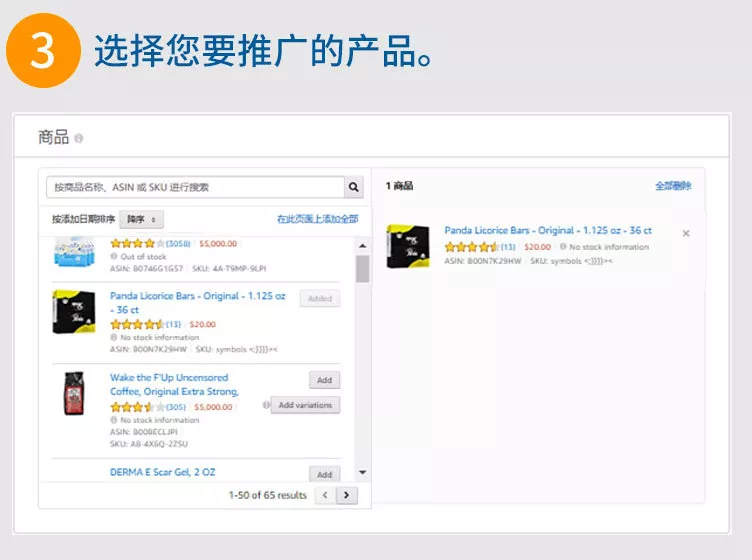Viewport: 752px width, 560px height.
Task: Open Panda Licorice Bars link in selected panel
Action: pos(547,230)
